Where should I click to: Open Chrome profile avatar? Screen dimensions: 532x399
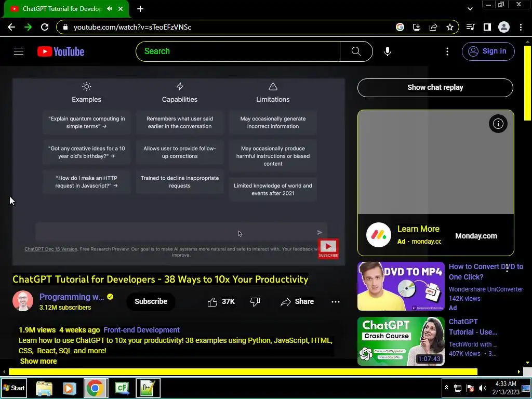504,27
